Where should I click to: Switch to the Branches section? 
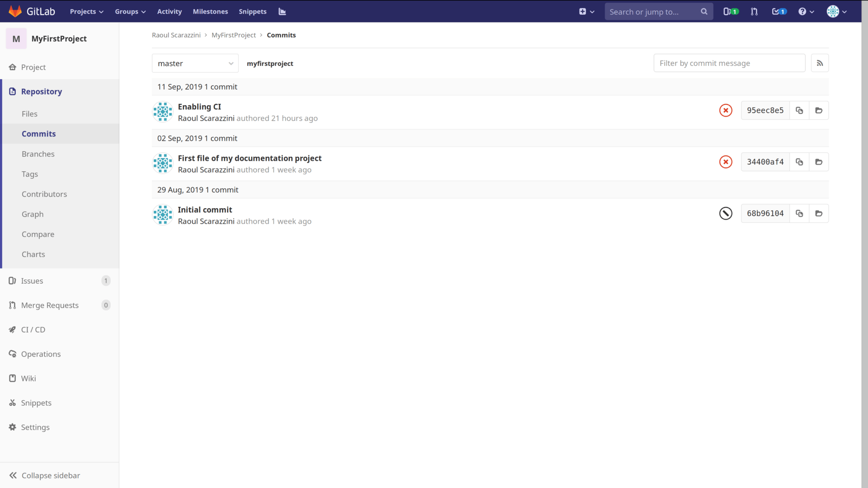(x=38, y=154)
